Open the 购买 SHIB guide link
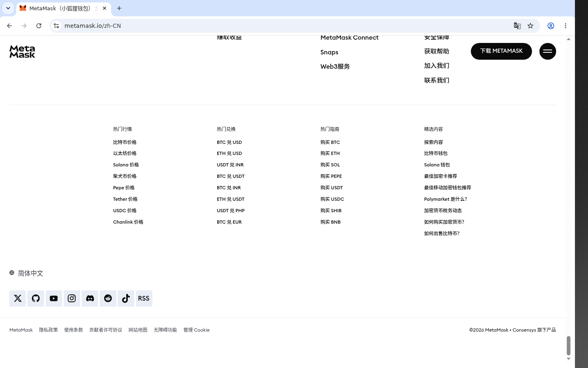This screenshot has width=588, height=368. pyautogui.click(x=331, y=211)
